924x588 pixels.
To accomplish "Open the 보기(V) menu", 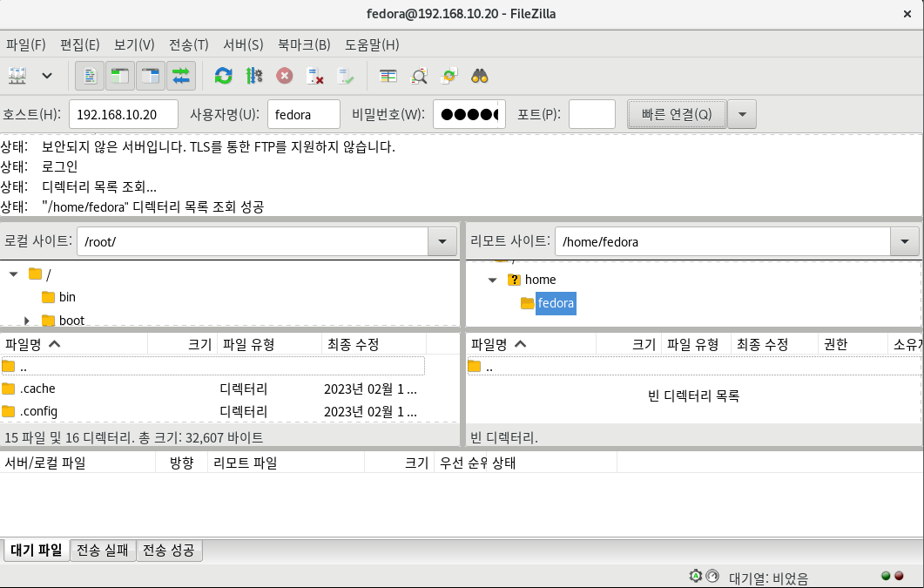I will [x=134, y=44].
